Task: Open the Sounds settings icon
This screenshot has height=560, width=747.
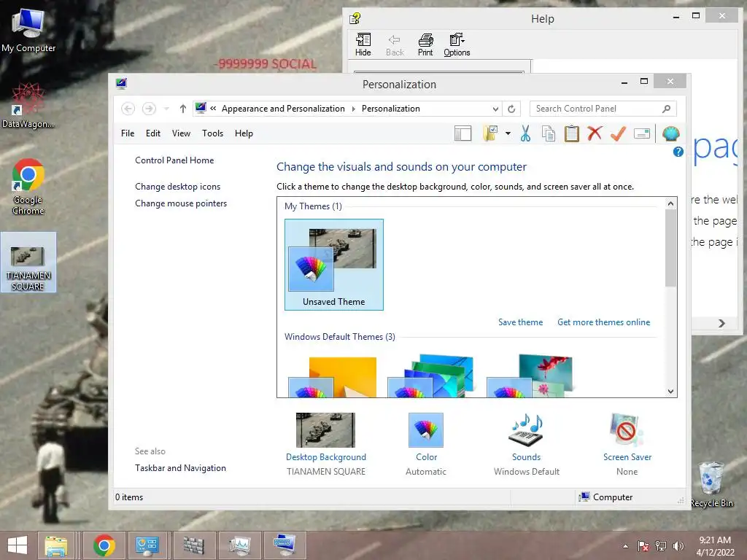Action: 527,430
